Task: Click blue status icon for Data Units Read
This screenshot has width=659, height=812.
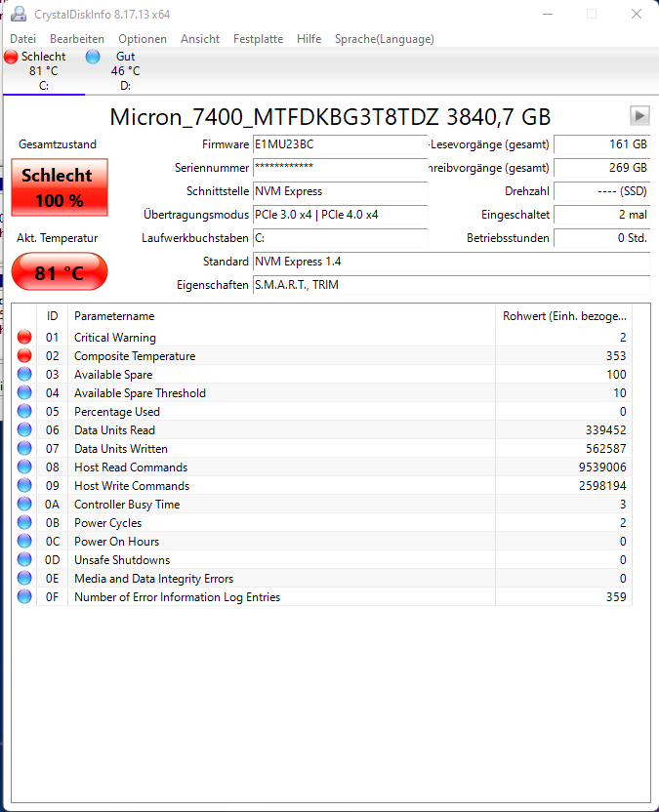Action: click(x=24, y=429)
